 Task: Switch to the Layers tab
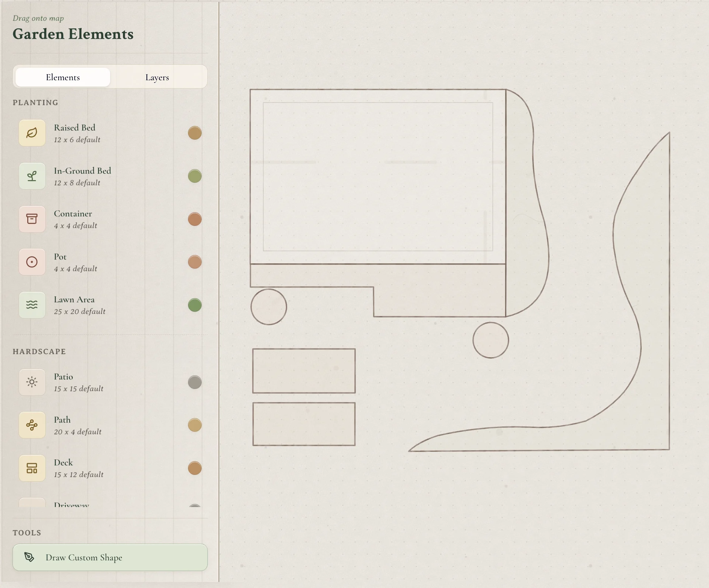point(157,77)
